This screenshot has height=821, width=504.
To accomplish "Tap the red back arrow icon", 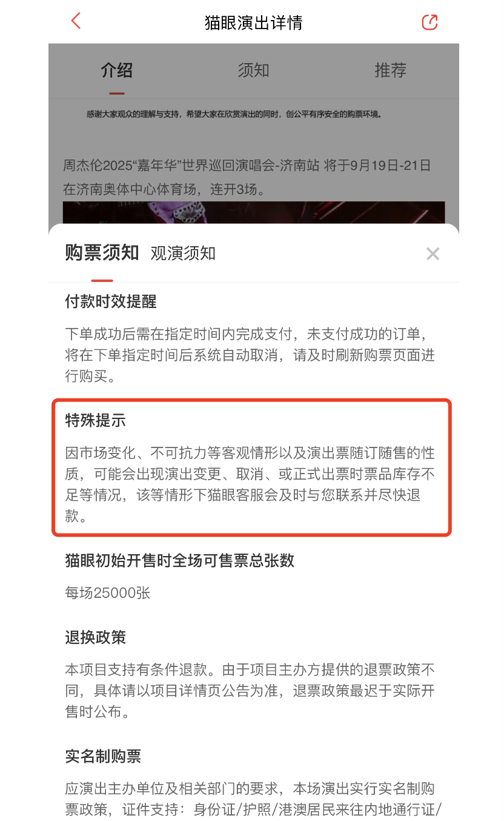I will coord(76,21).
